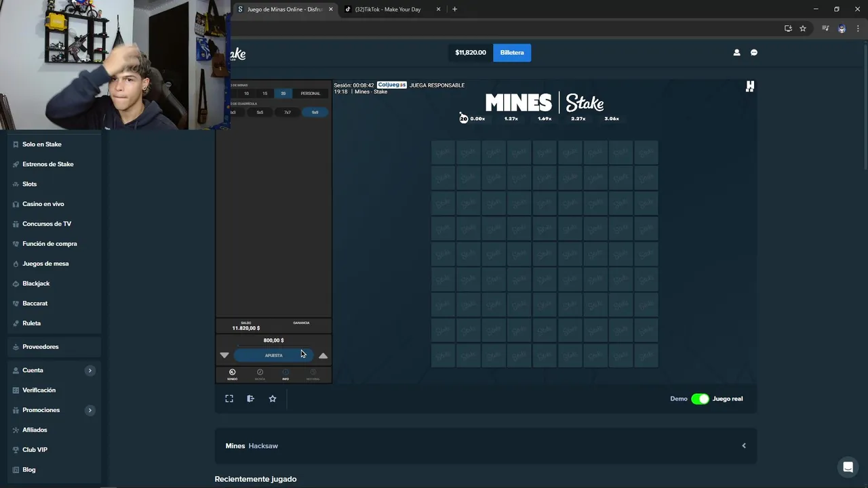Click the bet amount 800,00 $ field
868x488 pixels.
point(273,340)
